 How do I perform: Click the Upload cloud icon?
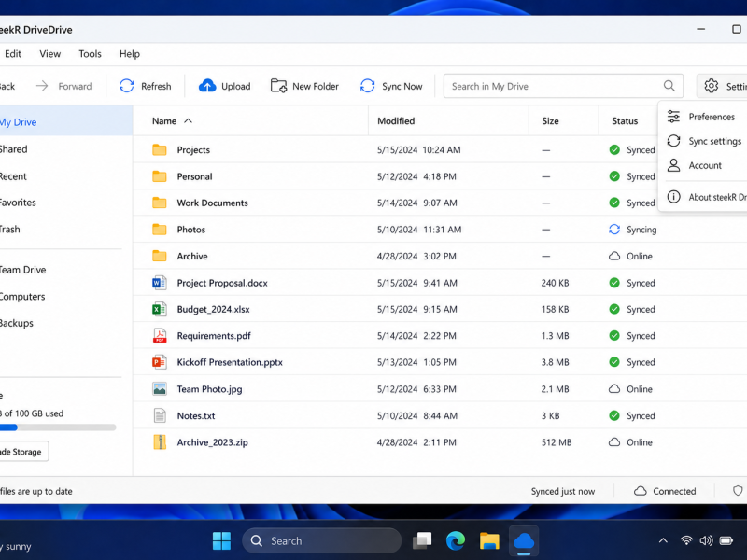[x=207, y=86]
